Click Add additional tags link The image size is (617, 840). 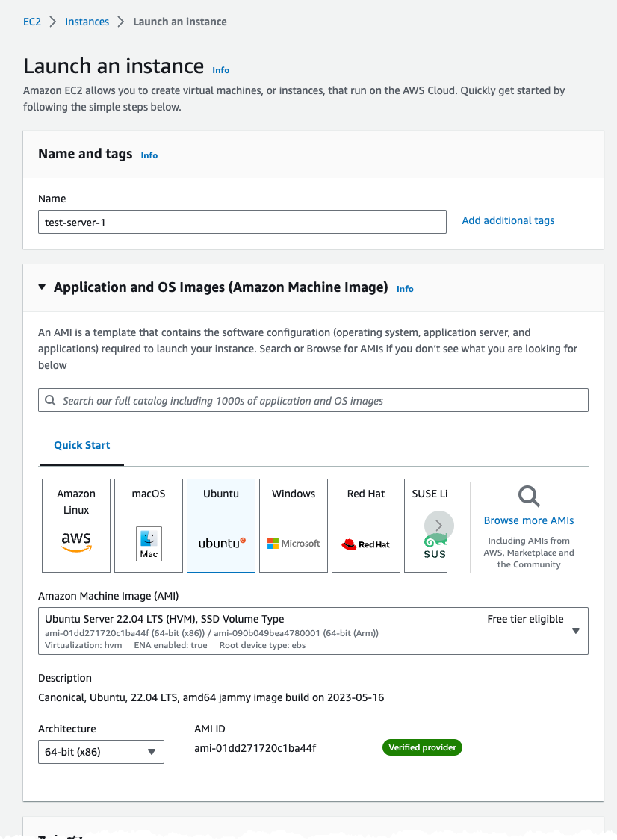(508, 221)
